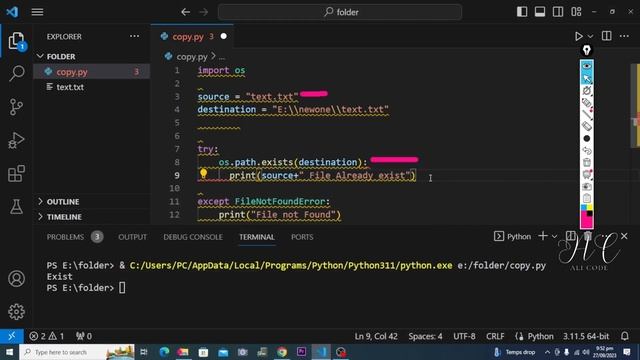640x360 pixels.
Task: Open the Testing flask view
Action: point(16,207)
